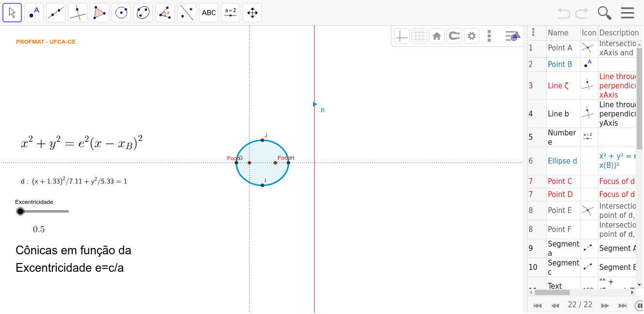Select the Point tool
This screenshot has height=314, width=644.
(34, 13)
